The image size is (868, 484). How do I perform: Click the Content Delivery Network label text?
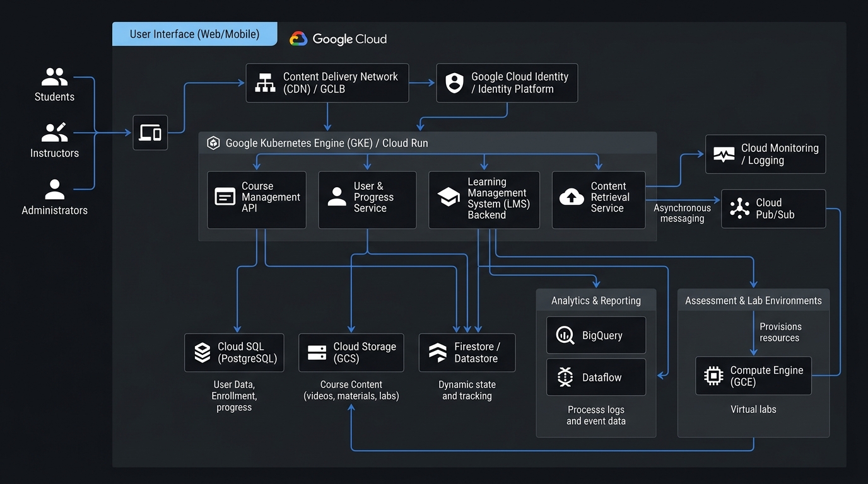pyautogui.click(x=341, y=83)
